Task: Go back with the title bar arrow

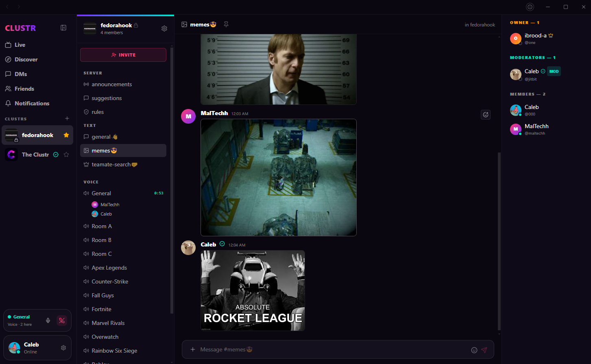Action: (7, 7)
